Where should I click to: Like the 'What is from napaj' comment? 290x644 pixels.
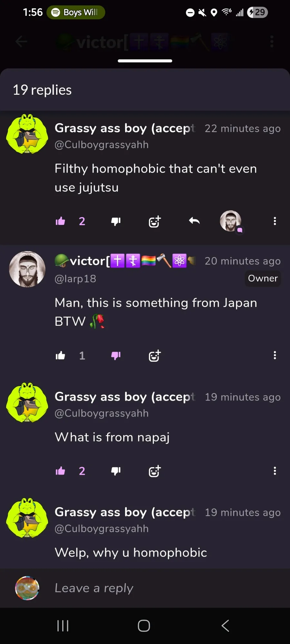(x=60, y=471)
